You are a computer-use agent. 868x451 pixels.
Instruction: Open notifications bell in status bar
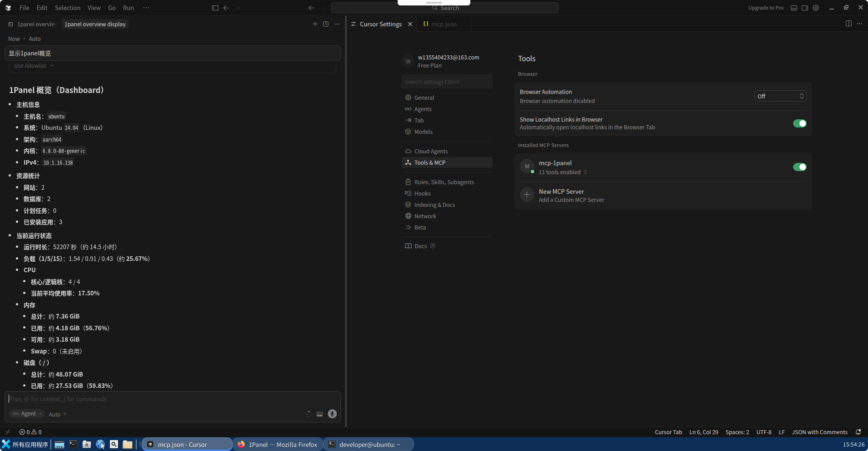pos(858,432)
